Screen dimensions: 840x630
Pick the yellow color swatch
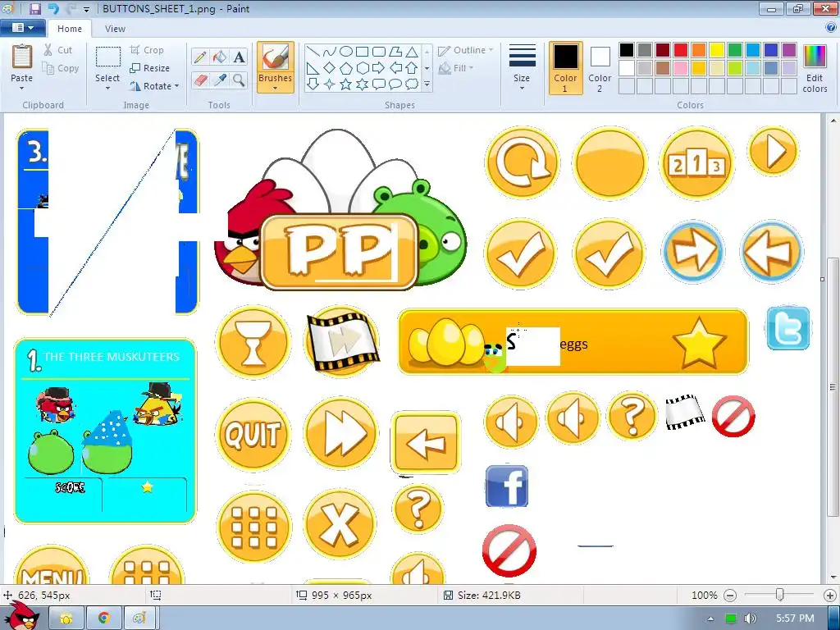(x=717, y=50)
